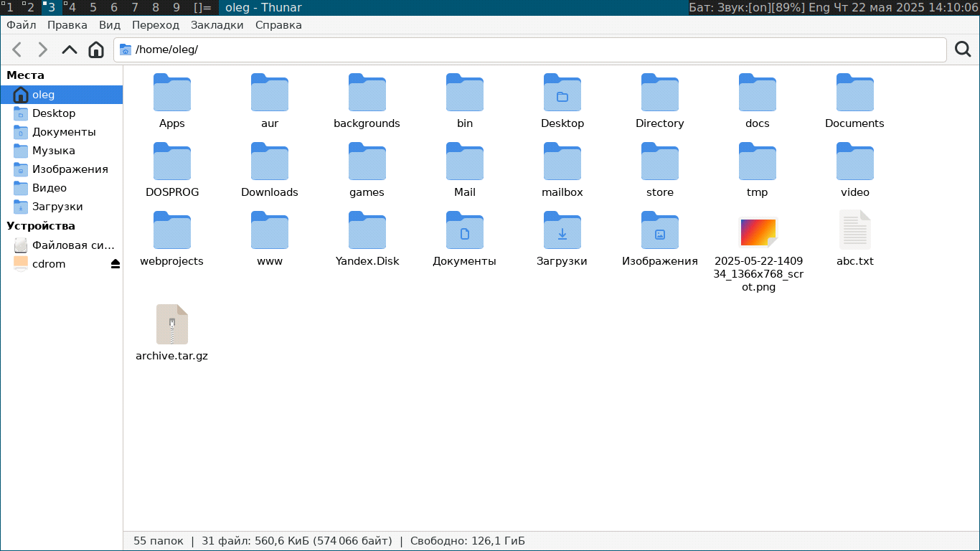Select the webprojects folder icon

(172, 230)
